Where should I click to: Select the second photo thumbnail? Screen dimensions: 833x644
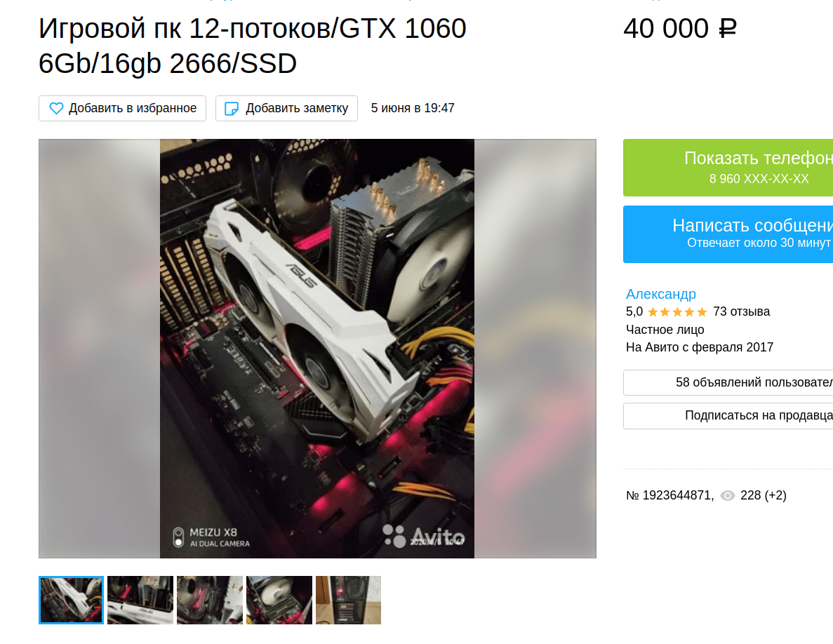point(140,600)
